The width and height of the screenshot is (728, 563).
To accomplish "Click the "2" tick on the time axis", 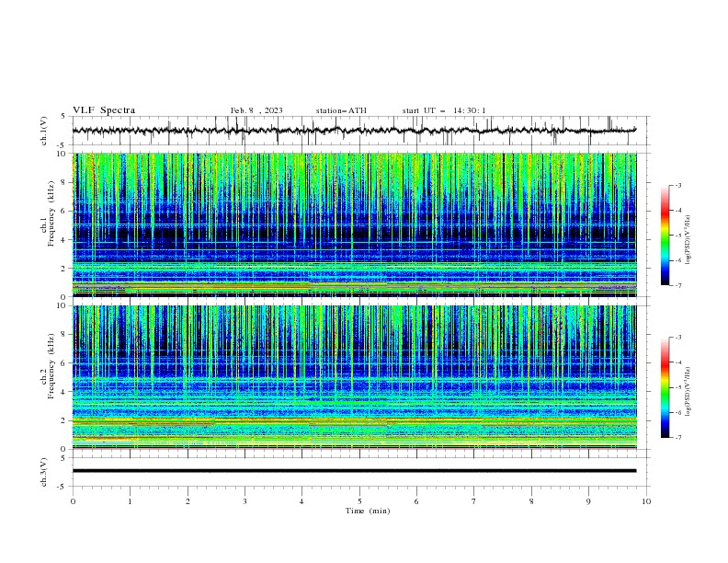I will point(188,501).
